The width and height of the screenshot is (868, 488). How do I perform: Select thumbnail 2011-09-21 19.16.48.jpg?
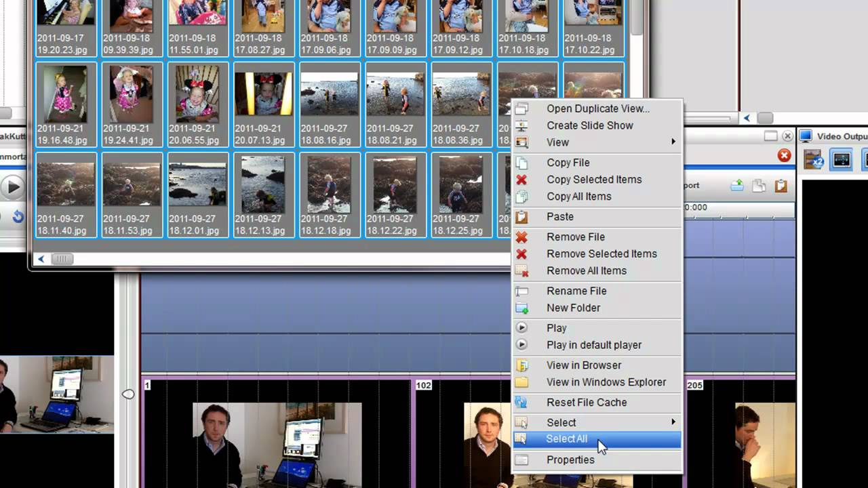coord(66,104)
